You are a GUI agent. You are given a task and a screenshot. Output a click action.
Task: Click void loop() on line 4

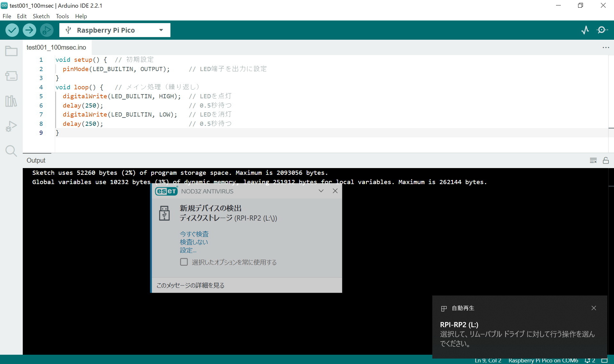(79, 87)
